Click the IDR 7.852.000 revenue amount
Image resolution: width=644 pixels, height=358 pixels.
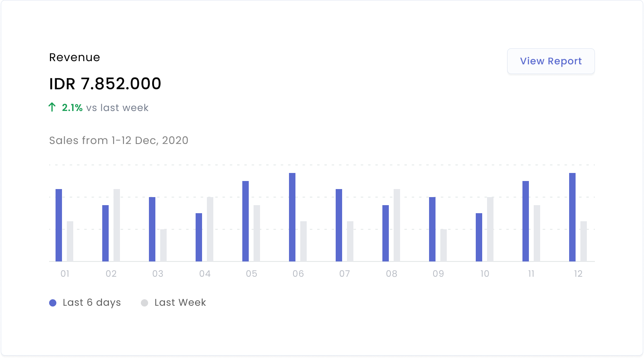pyautogui.click(x=105, y=84)
